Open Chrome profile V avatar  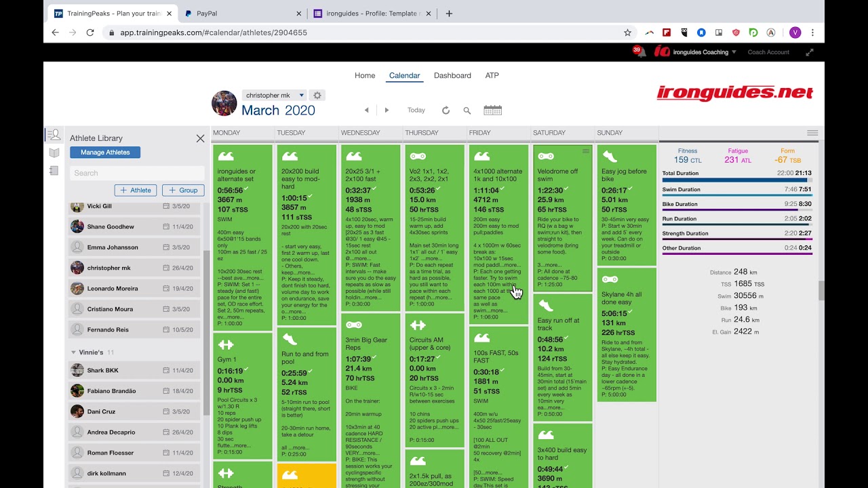click(795, 32)
